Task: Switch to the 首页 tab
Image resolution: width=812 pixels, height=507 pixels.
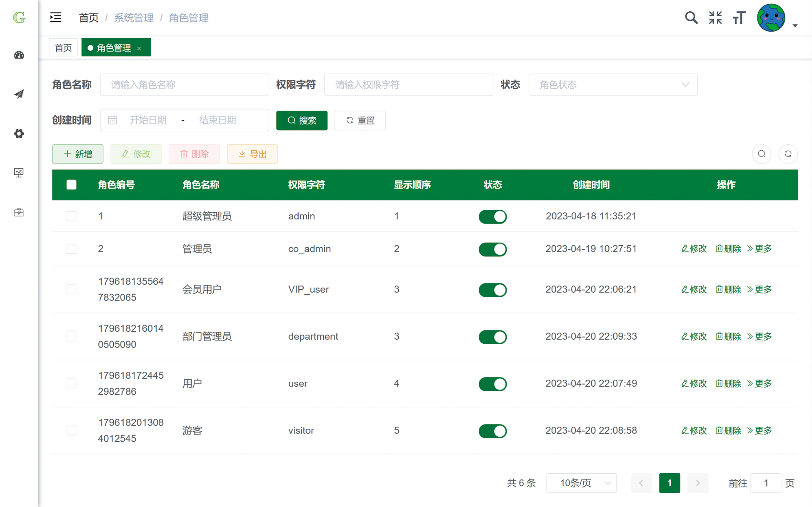Action: click(63, 48)
